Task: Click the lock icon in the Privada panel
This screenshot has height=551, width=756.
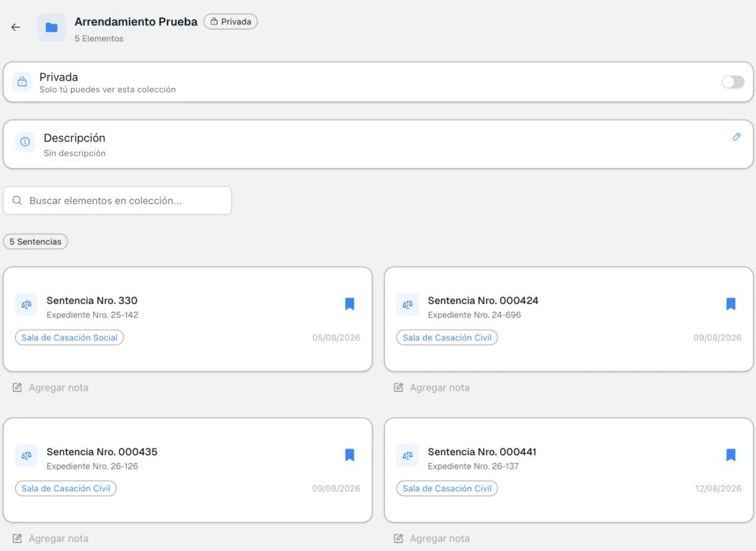Action: [x=22, y=82]
